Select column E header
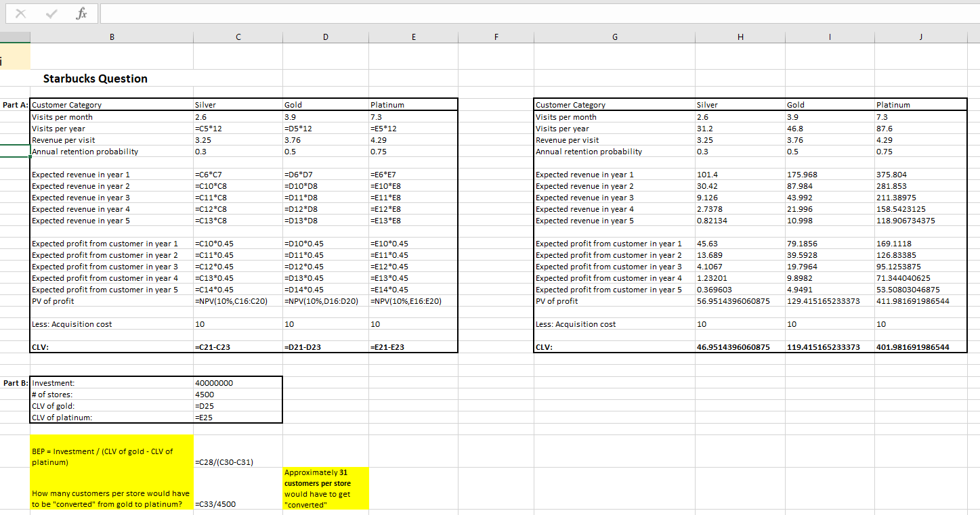 [413, 38]
